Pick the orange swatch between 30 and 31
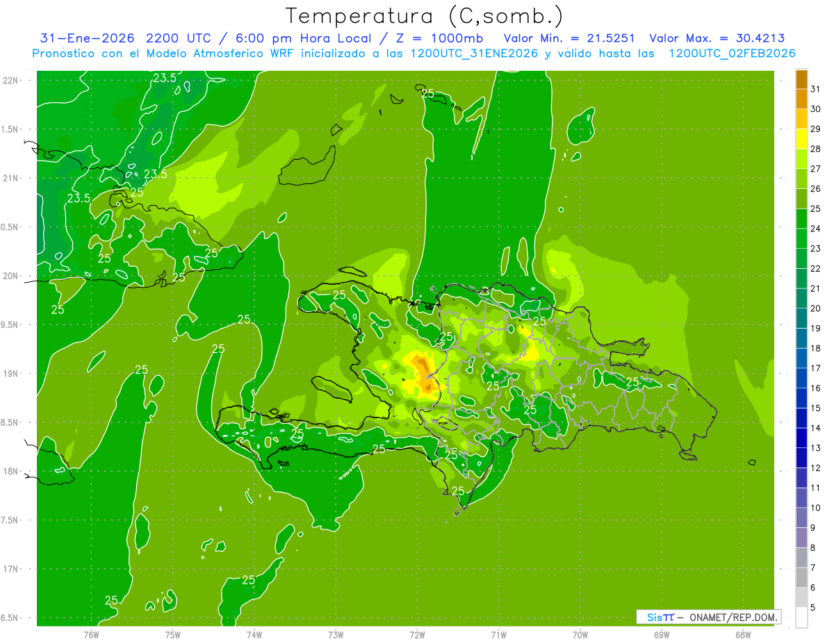The width and height of the screenshot is (834, 644). [801, 99]
